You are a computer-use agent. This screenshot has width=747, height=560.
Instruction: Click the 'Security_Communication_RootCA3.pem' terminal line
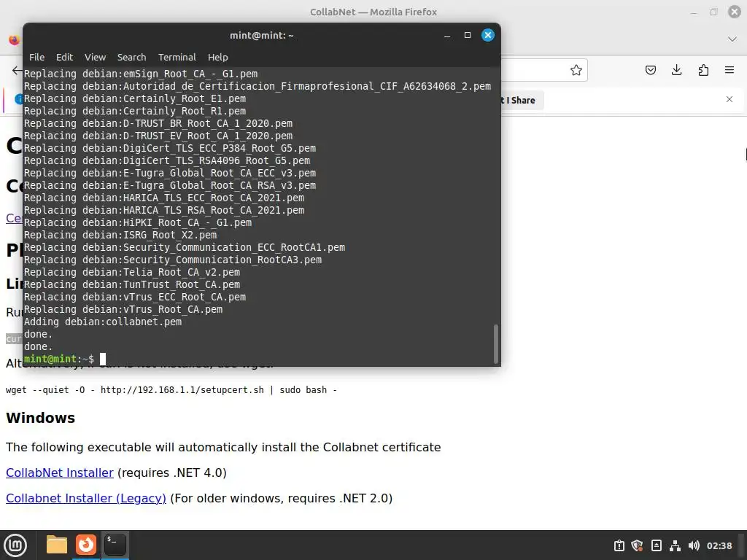[x=172, y=260]
